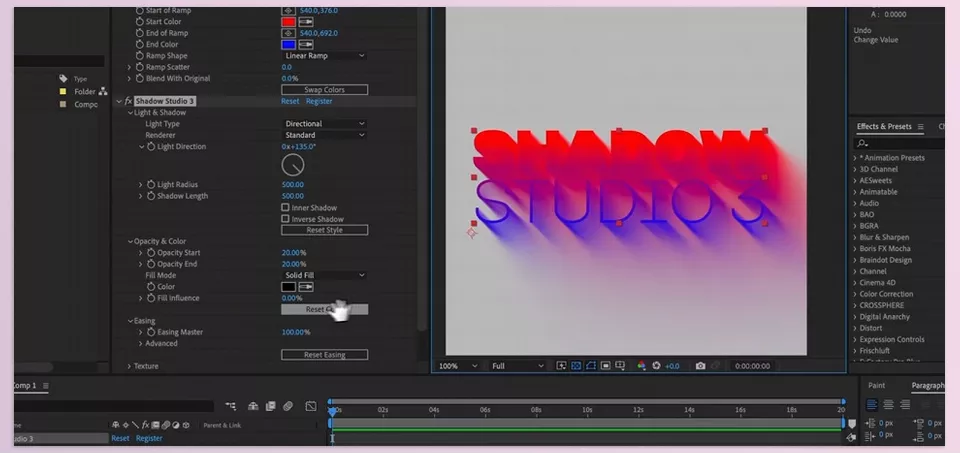Open the viewer 100% zoom dropdown
Screen dimensions: 960x453
[457, 366]
